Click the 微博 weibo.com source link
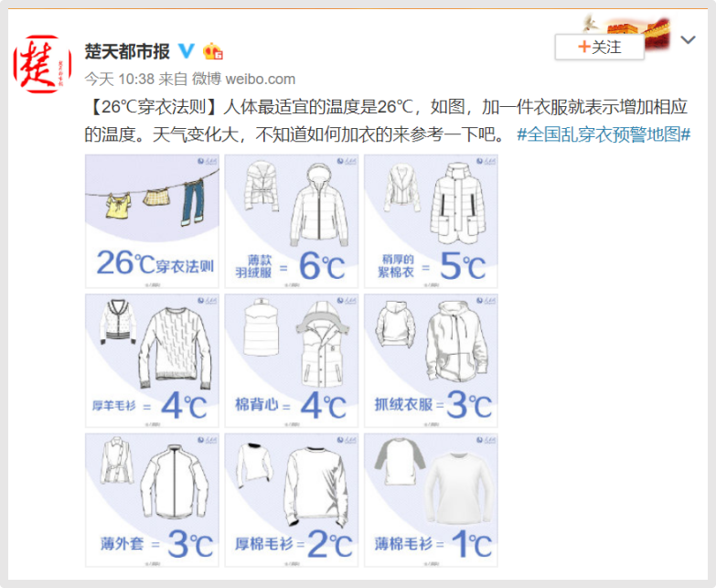716x588 pixels. point(243,79)
